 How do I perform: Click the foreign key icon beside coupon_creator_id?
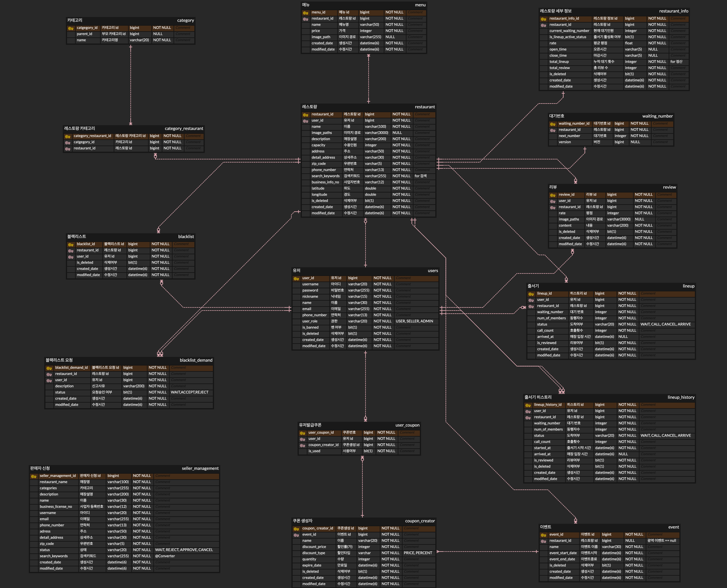coord(302,446)
